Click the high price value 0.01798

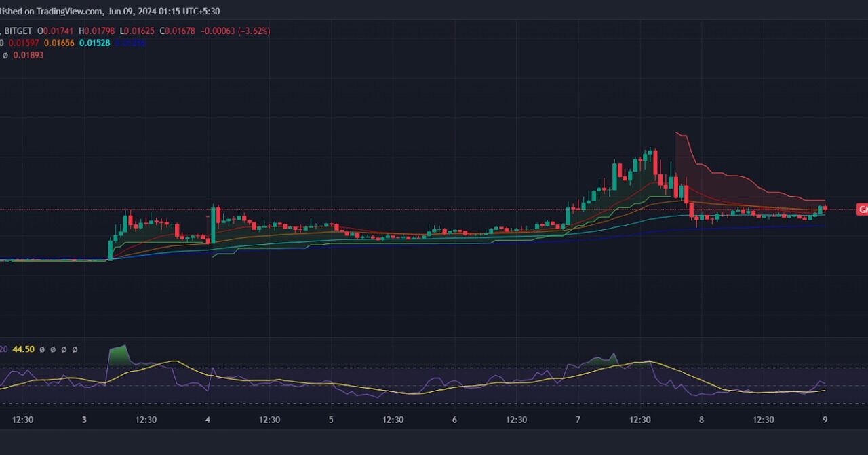(100, 31)
